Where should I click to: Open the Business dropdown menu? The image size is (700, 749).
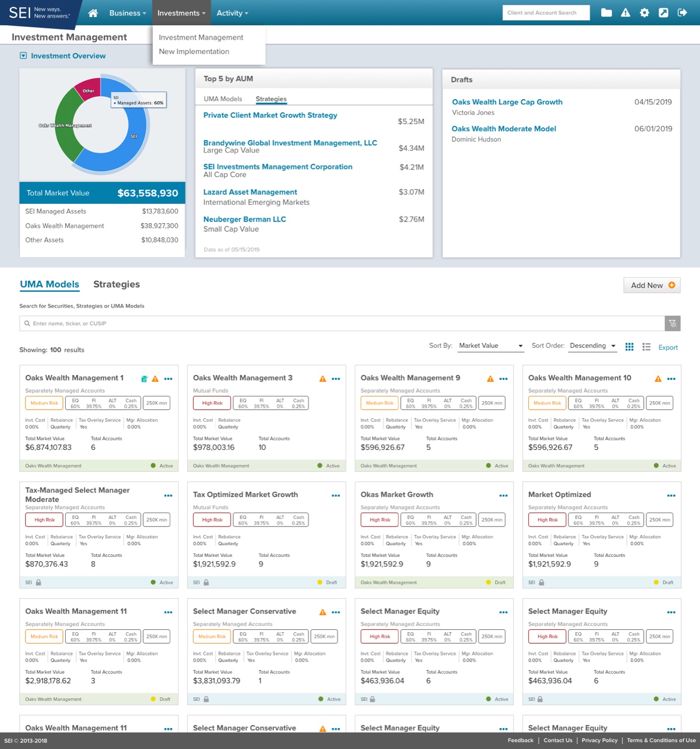pos(127,13)
